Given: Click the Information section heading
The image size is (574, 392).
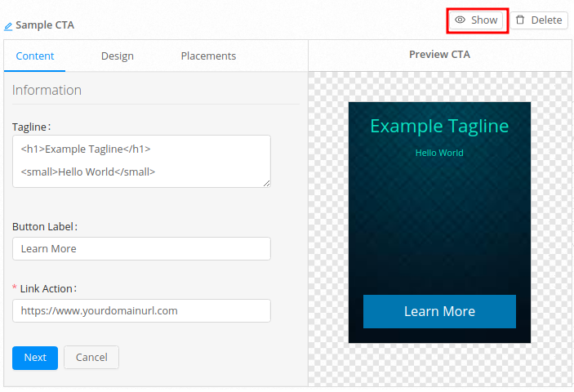Looking at the screenshot, I should point(47,91).
